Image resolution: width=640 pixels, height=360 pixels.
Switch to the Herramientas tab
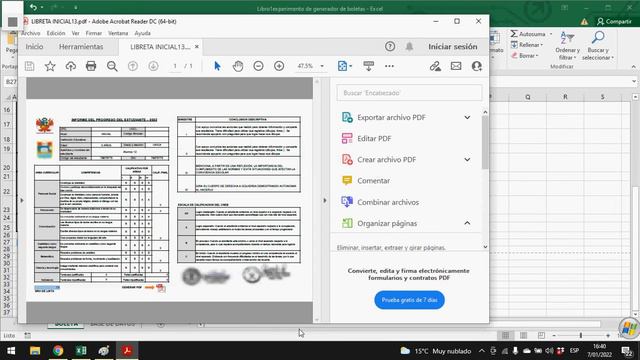[81, 47]
